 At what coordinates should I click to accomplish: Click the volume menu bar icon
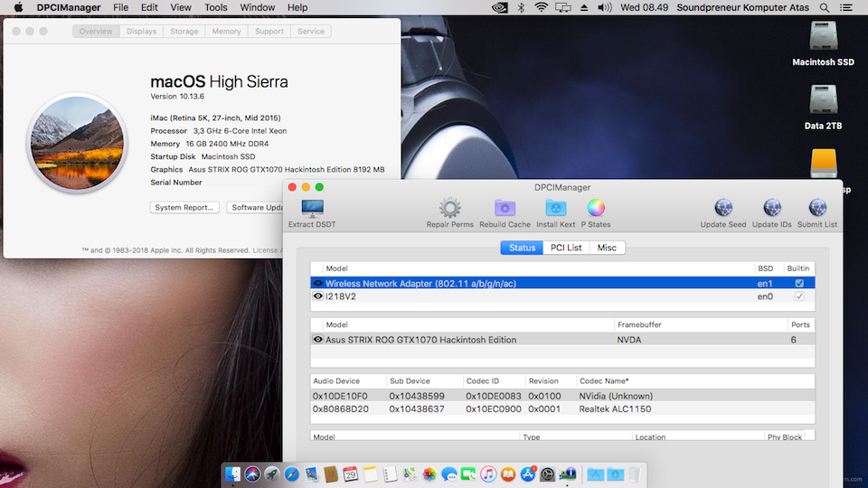click(x=605, y=7)
